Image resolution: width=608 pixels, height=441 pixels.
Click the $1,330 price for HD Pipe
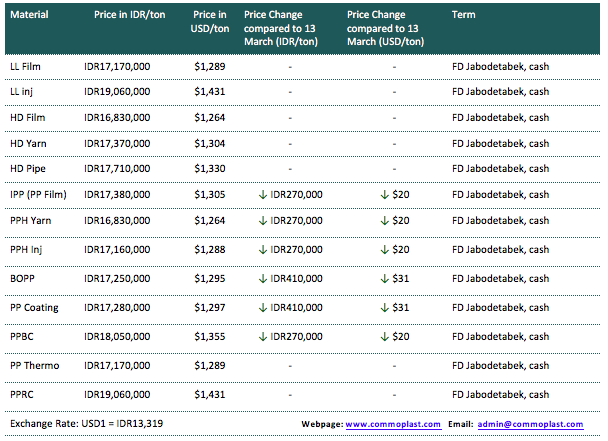[x=210, y=169]
